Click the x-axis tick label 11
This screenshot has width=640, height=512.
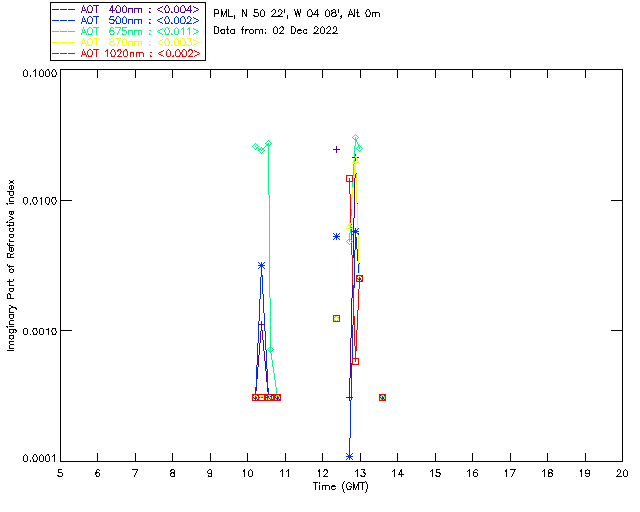285,473
